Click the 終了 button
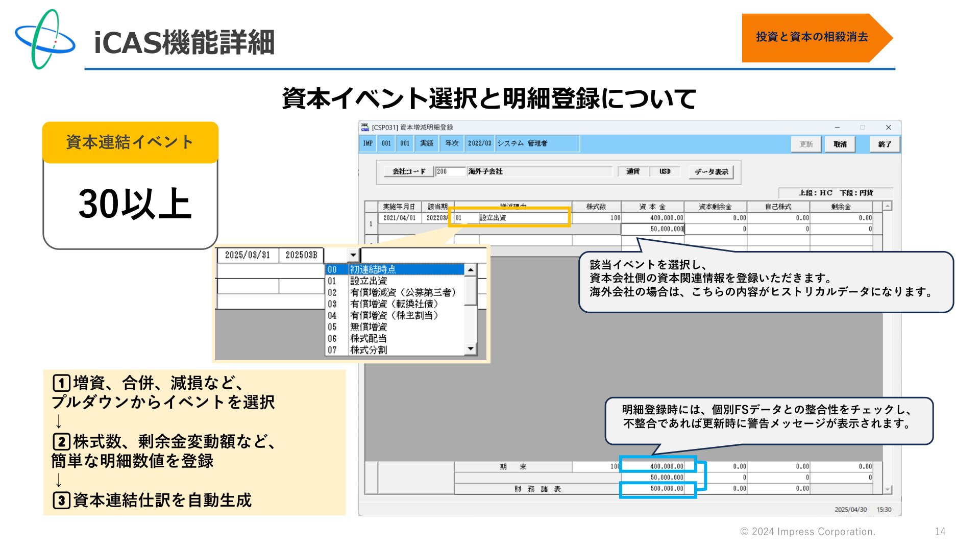The height and width of the screenshot is (551, 980). [x=885, y=144]
